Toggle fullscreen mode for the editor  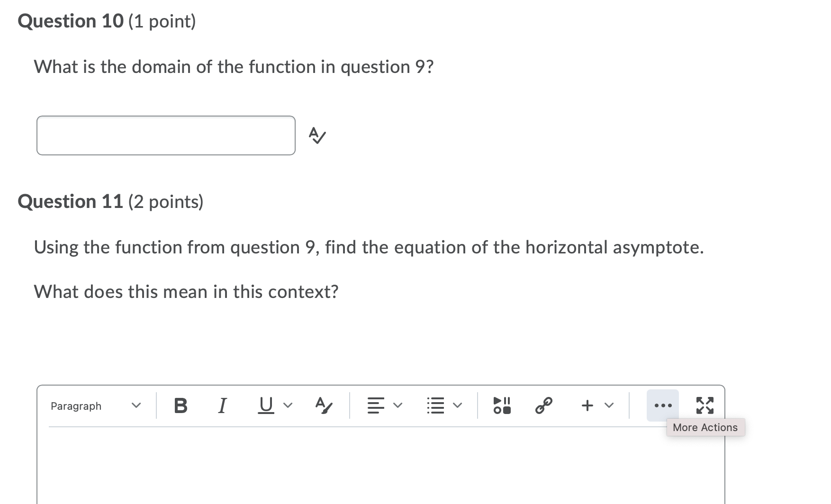[x=705, y=405]
